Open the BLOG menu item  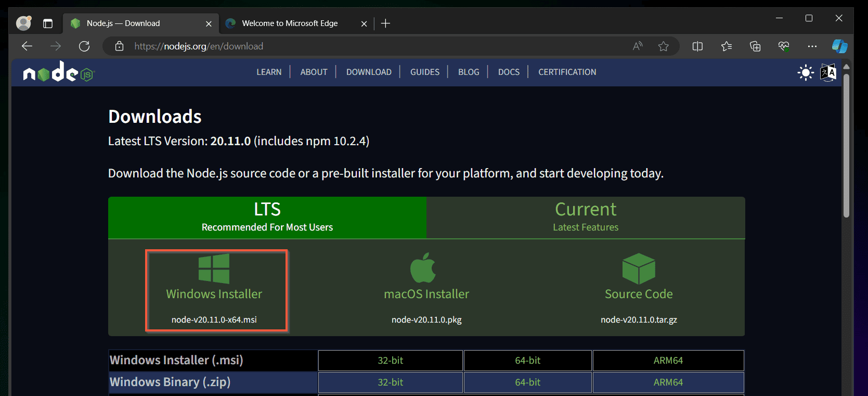469,72
